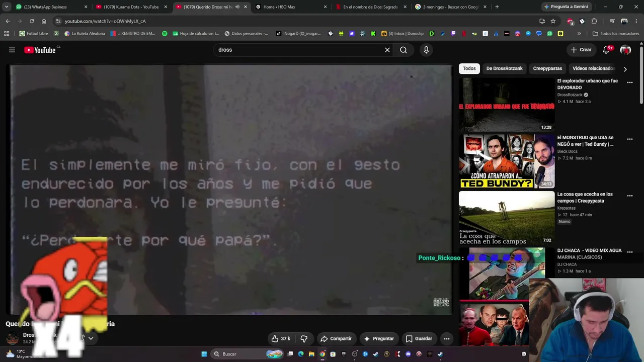Save video using the Guardar button
Viewport: 644px width, 362px height.
(x=419, y=339)
